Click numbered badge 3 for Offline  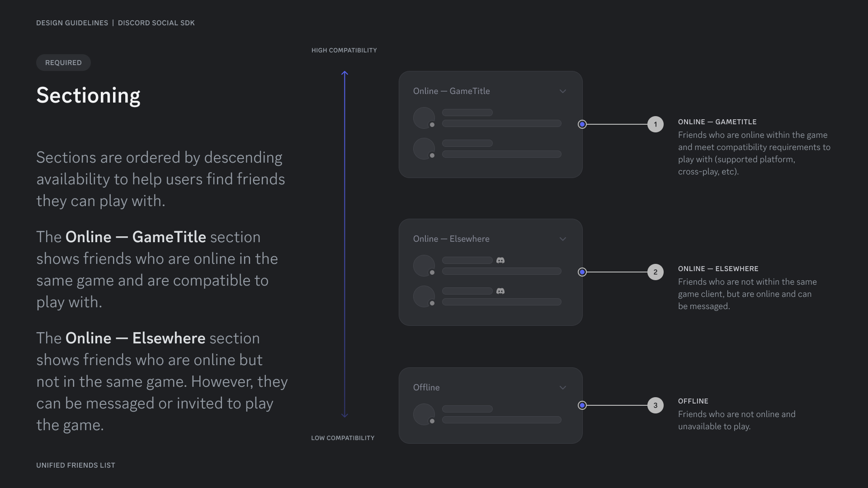pyautogui.click(x=655, y=405)
